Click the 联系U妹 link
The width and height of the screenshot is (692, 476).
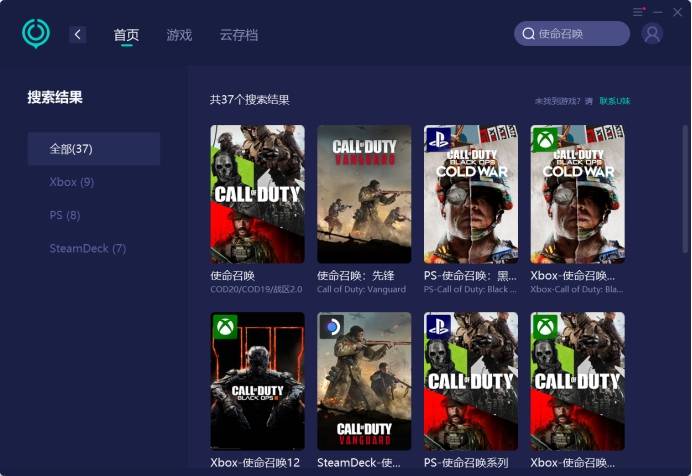pos(615,101)
